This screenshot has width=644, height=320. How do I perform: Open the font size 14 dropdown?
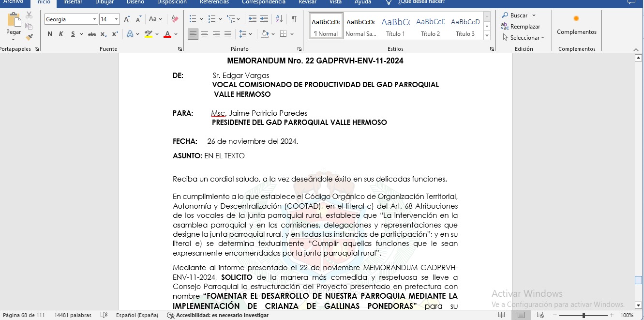coord(116,19)
